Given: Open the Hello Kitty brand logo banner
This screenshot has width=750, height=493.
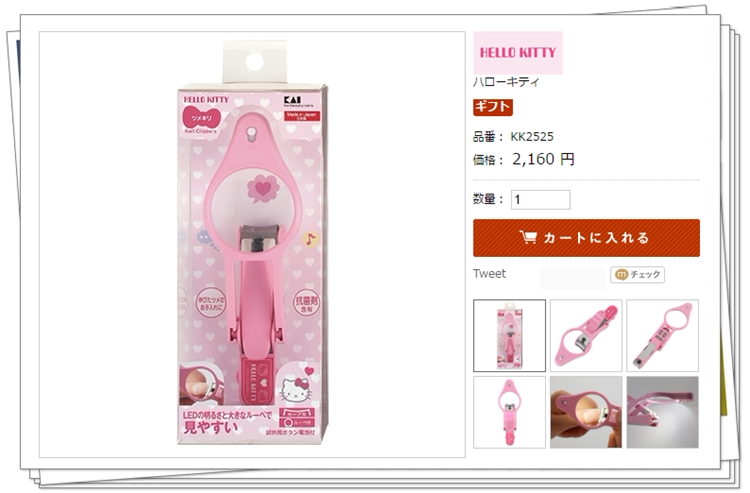Looking at the screenshot, I should point(518,53).
